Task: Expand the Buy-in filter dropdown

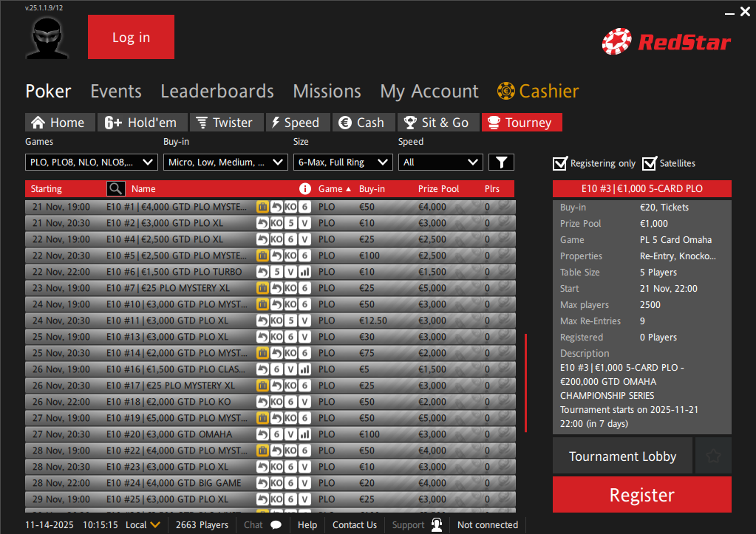Action: coord(225,162)
